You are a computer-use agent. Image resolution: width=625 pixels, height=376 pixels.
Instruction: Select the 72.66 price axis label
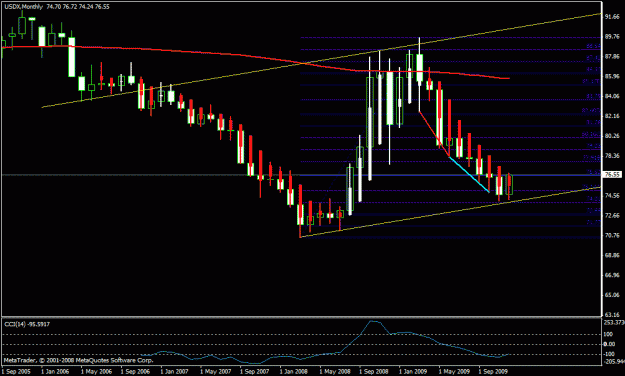[x=612, y=216]
